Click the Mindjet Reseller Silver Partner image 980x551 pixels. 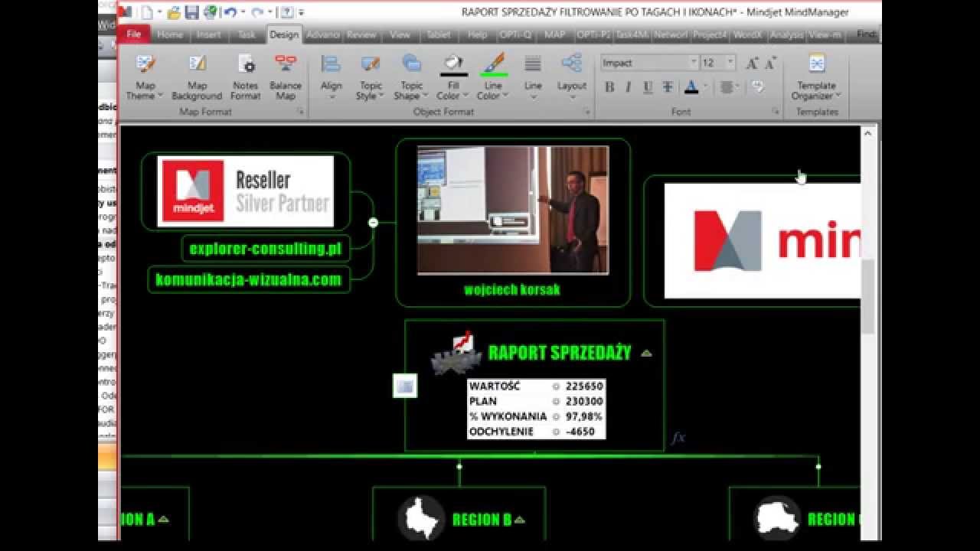coord(246,191)
